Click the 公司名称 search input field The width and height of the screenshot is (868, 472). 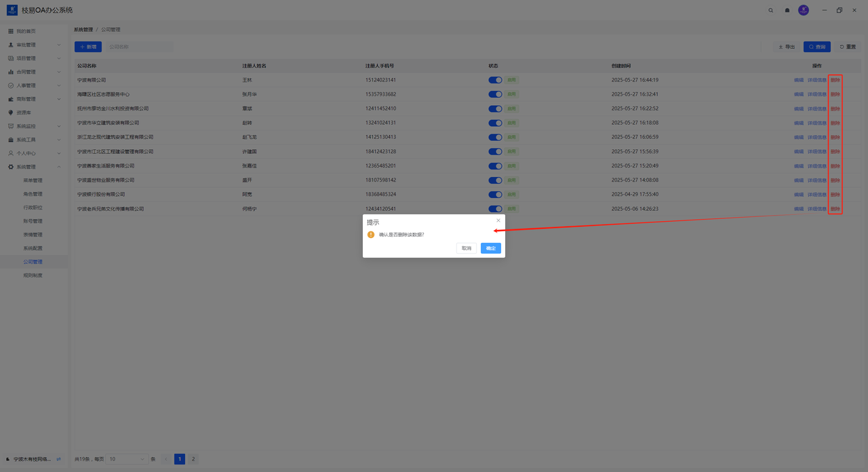(x=139, y=47)
